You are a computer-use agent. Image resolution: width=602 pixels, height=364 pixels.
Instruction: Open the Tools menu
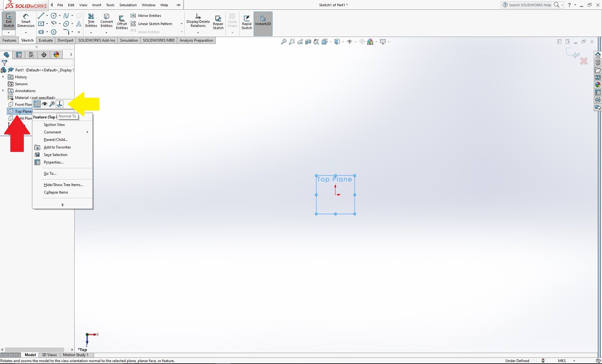coord(110,5)
